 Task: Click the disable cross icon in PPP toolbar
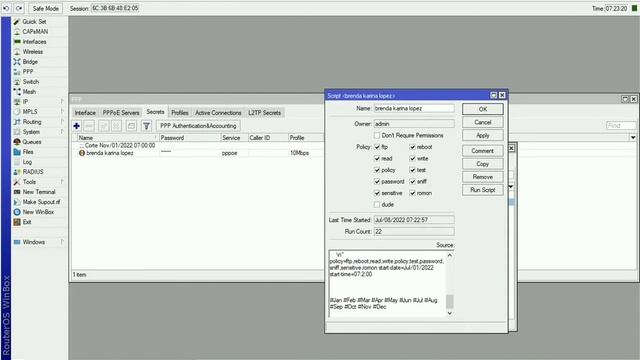click(116, 126)
